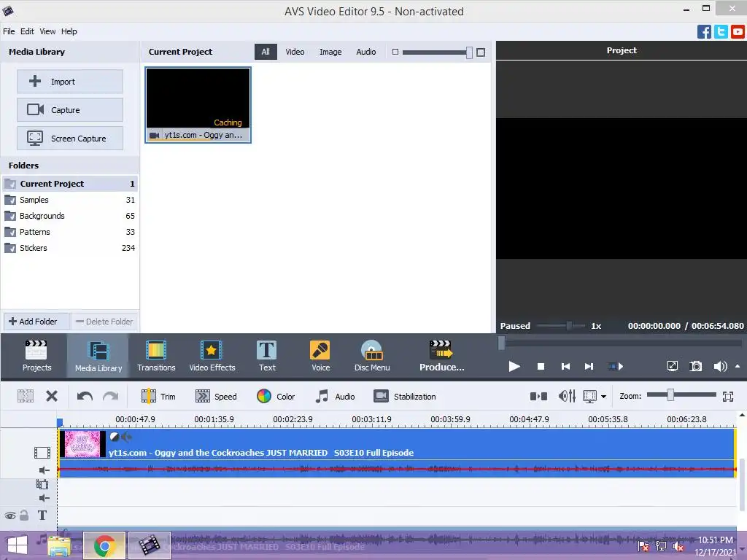Viewport: 747px width, 560px height.
Task: Toggle the text track lock icon
Action: (x=24, y=516)
